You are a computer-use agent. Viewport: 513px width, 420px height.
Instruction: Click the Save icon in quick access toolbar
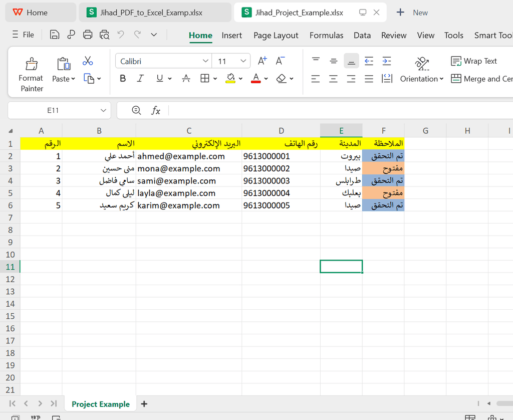coord(55,35)
